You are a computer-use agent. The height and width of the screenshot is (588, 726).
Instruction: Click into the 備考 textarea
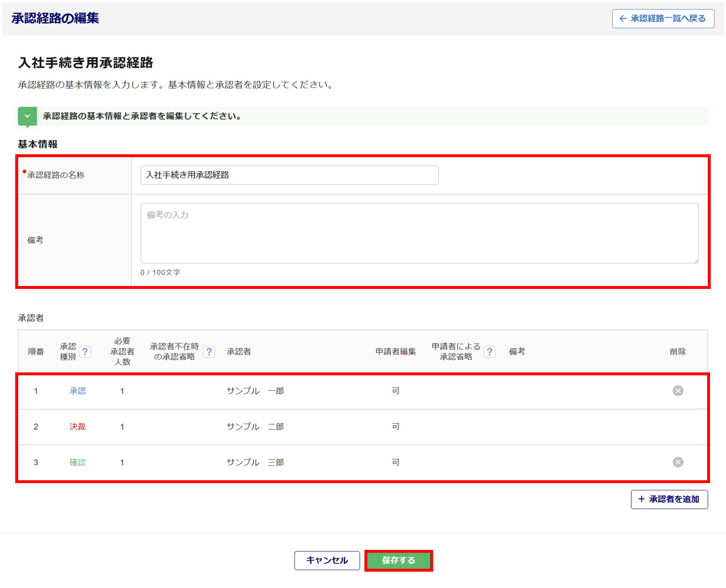(x=419, y=233)
